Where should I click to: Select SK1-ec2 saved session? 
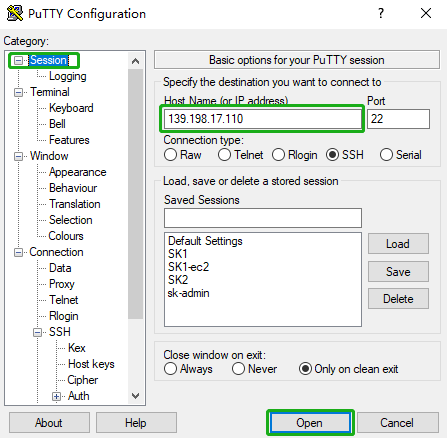tap(188, 267)
